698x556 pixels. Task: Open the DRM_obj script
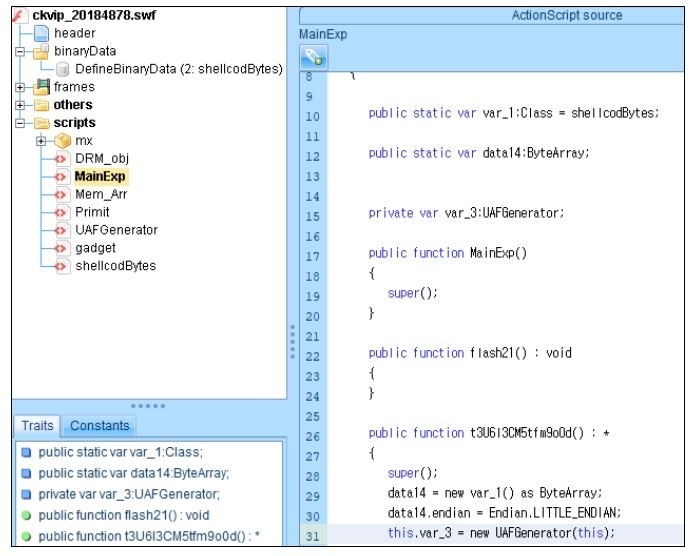pos(102,158)
